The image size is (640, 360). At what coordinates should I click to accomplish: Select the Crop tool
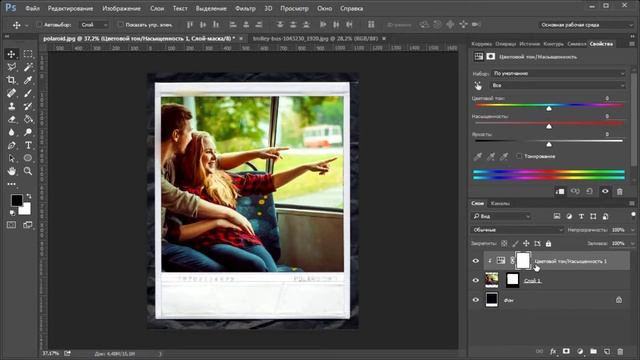click(x=11, y=80)
